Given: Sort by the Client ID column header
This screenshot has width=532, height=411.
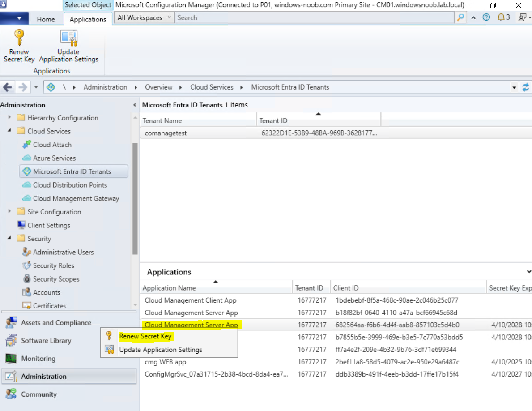Looking at the screenshot, I should click(408, 288).
